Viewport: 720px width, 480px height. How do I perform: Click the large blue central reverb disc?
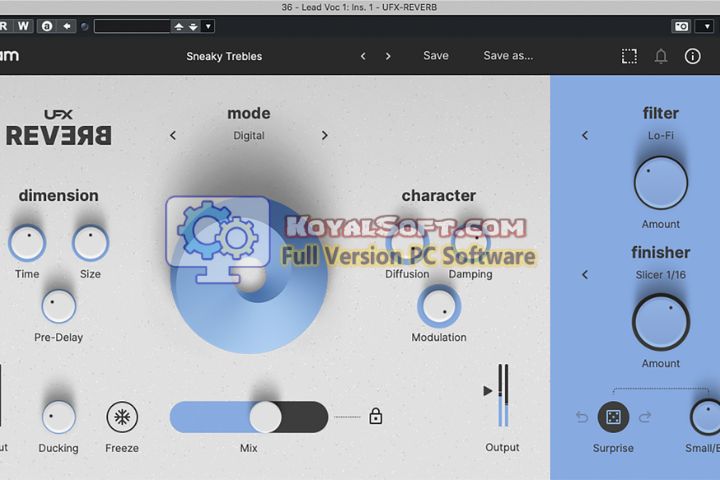click(x=249, y=276)
